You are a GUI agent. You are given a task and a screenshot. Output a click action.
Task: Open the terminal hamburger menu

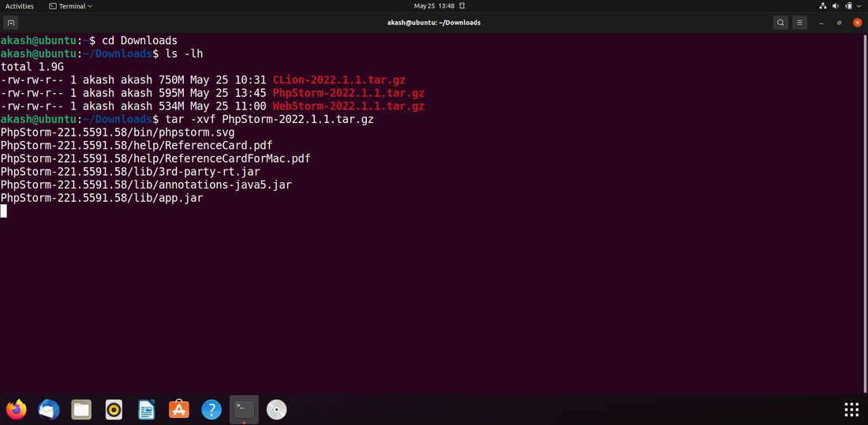click(x=799, y=23)
